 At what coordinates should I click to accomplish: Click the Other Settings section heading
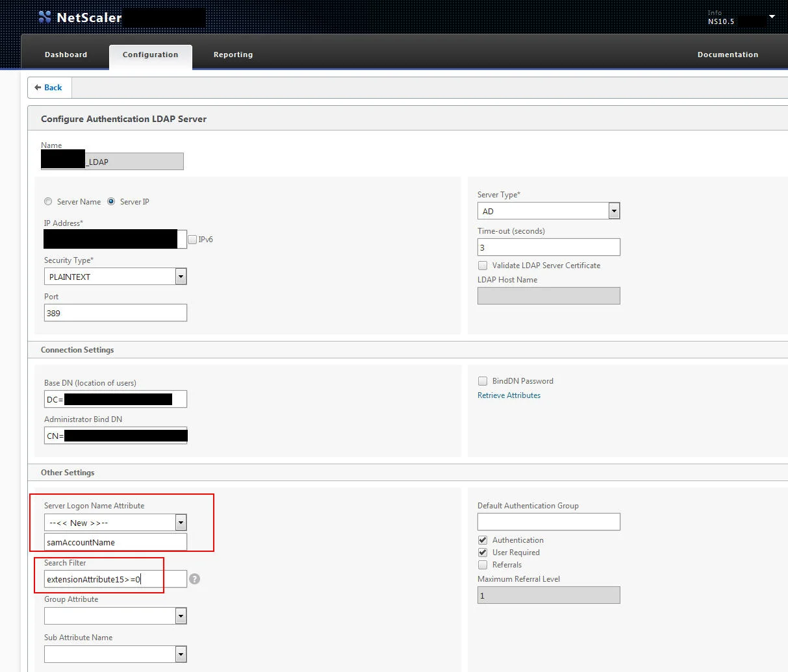[x=68, y=472]
